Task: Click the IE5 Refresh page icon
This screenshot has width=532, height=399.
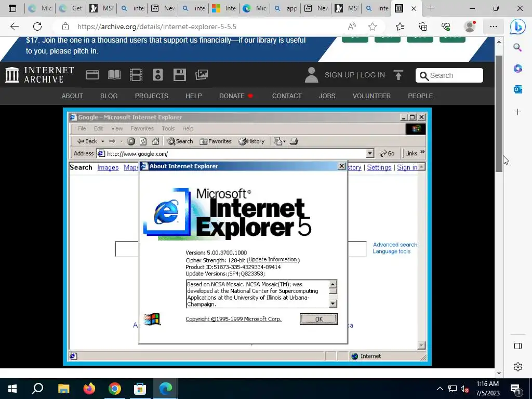Action: (x=143, y=141)
